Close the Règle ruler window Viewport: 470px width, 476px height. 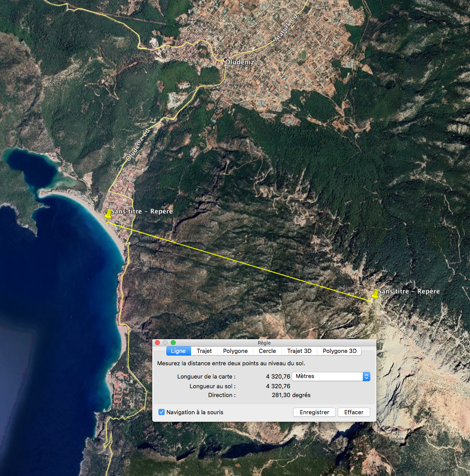point(158,342)
